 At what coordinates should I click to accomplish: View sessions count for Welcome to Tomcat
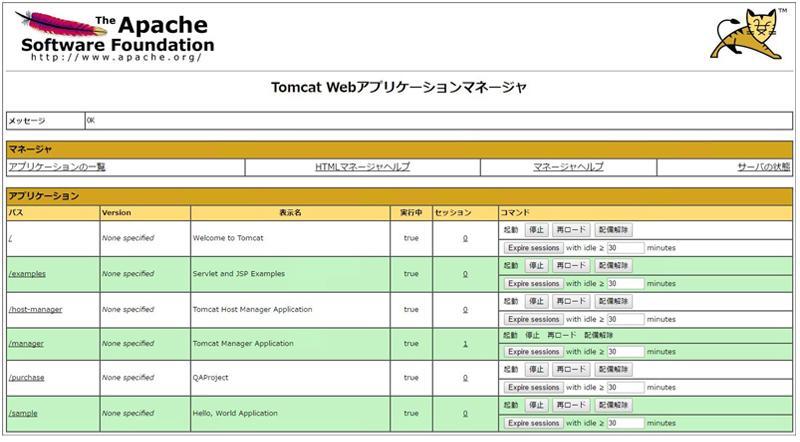[465, 238]
